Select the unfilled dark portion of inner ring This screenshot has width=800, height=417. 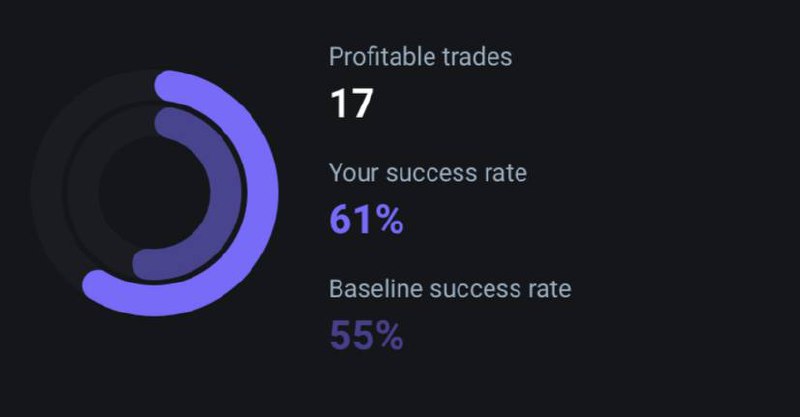click(x=83, y=193)
